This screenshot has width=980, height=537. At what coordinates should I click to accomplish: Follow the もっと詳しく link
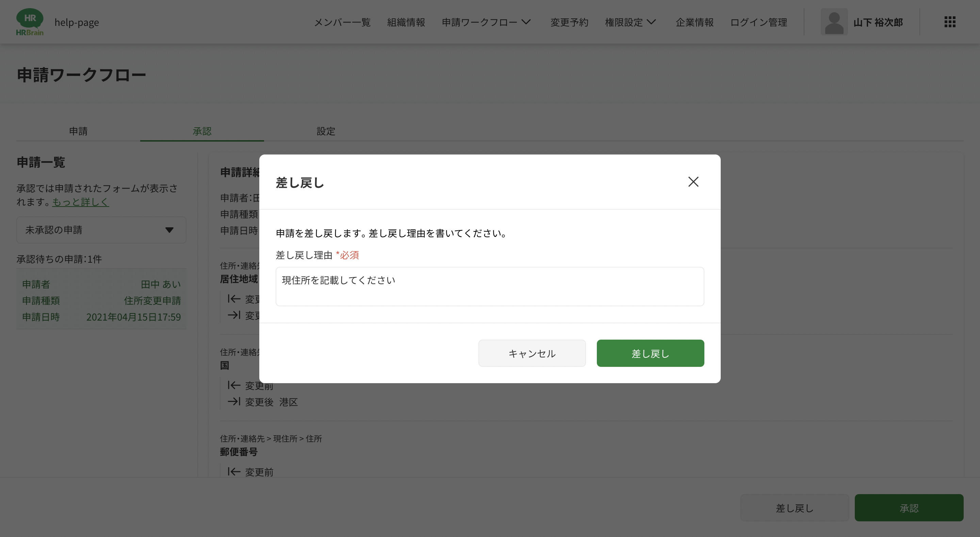tap(81, 202)
